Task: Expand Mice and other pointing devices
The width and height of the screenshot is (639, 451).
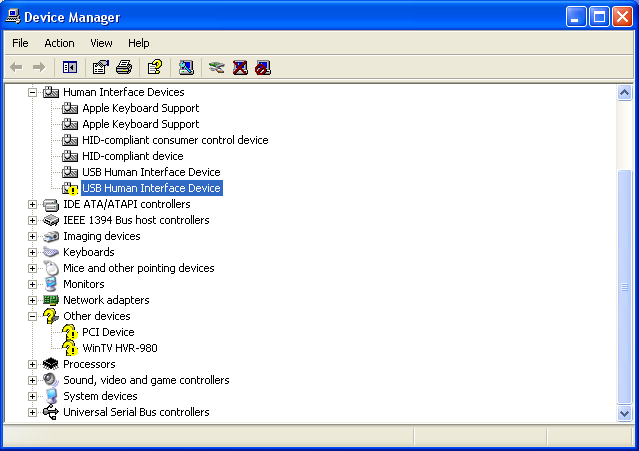Action: 32,268
